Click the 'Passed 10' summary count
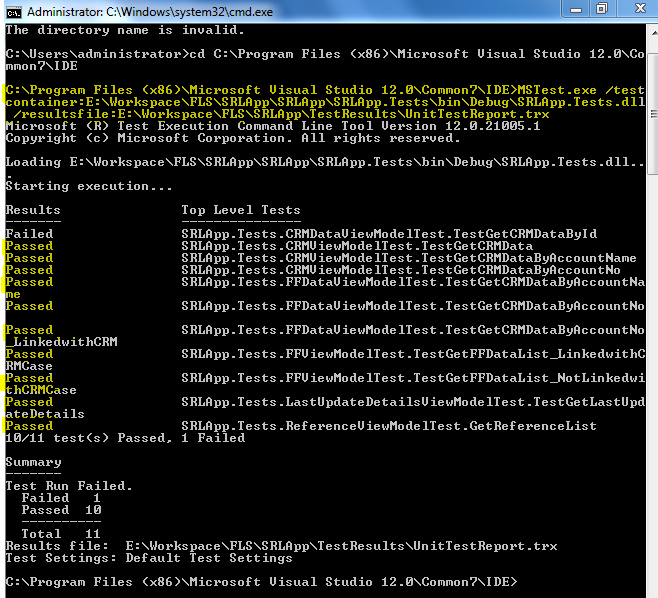The width and height of the screenshot is (658, 598). [61, 510]
